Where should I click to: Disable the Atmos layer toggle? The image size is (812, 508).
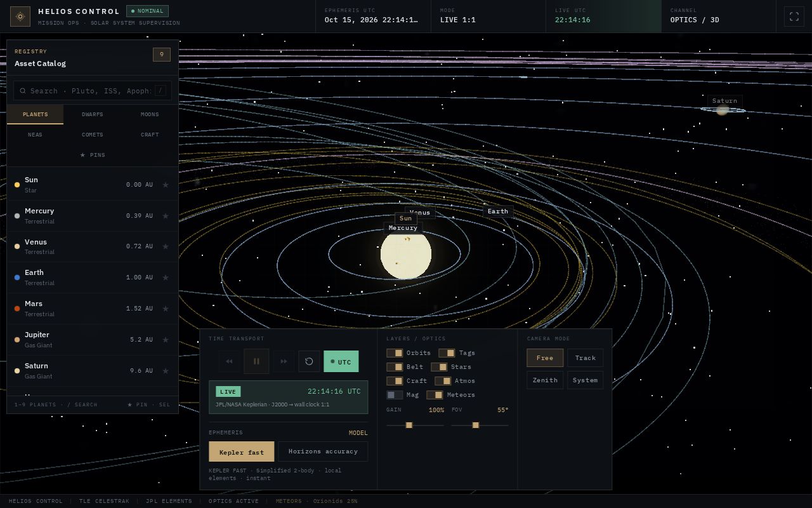[x=443, y=381]
